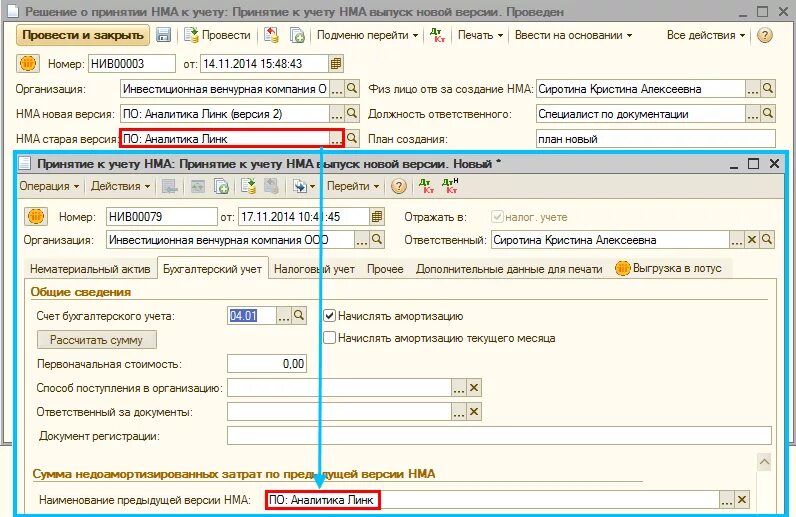796x517 pixels.
Task: Clear Наименование предыдущей версии НМА field
Action: (x=742, y=500)
